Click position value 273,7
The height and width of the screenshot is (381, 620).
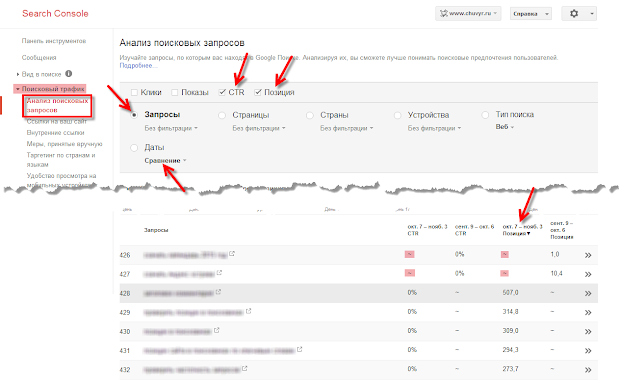tap(510, 369)
